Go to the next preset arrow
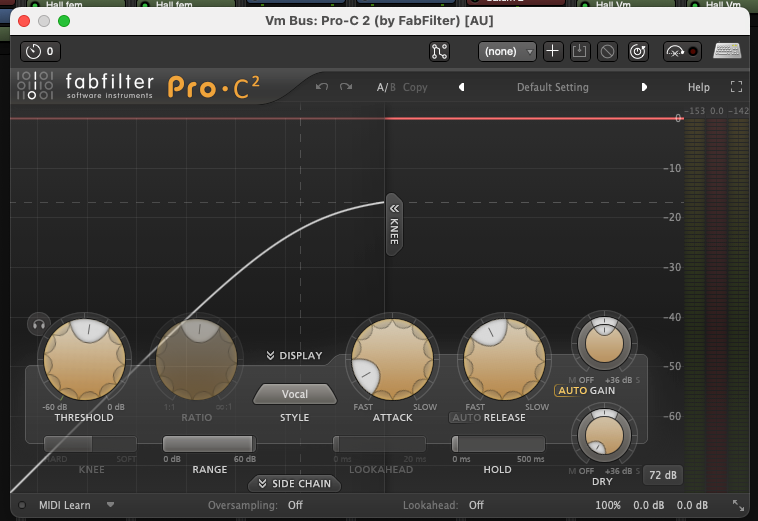 [644, 87]
